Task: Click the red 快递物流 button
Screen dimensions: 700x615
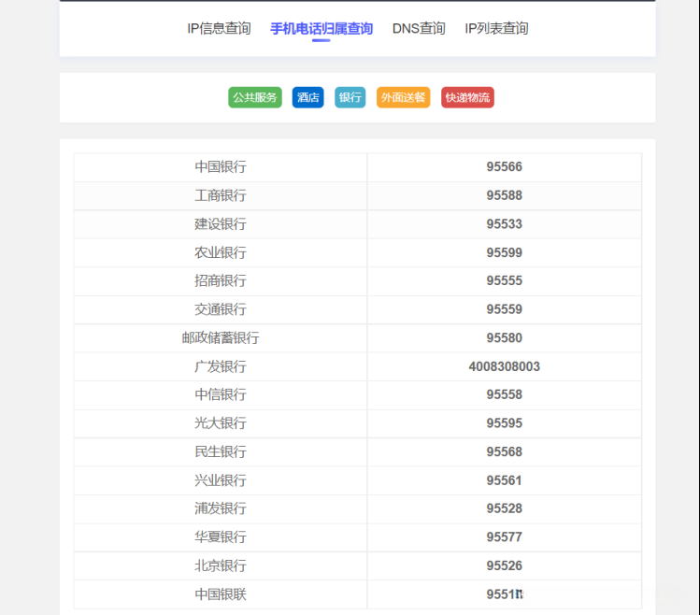Action: pos(467,97)
